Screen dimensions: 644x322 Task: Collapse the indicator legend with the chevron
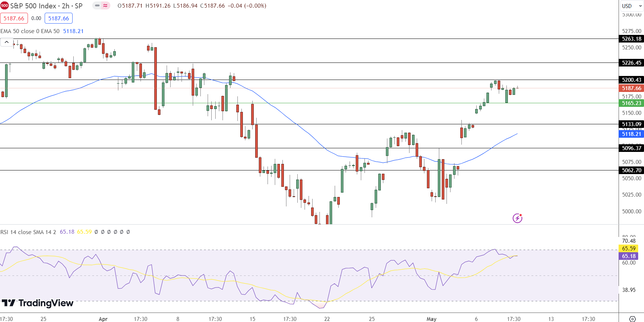[7, 42]
